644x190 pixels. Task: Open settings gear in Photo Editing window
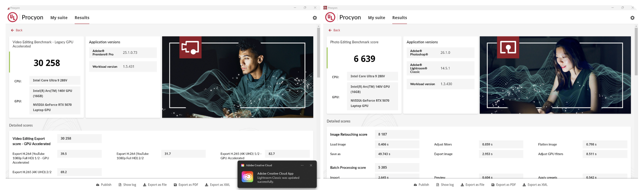(x=632, y=18)
